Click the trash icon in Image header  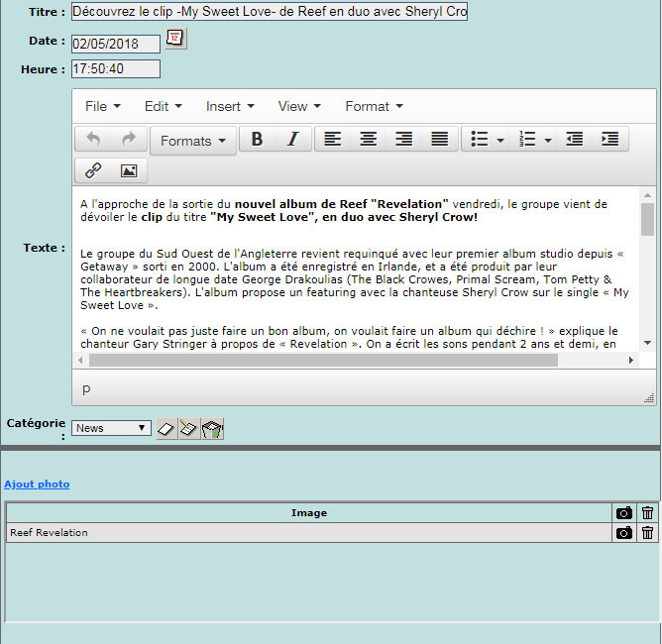pyautogui.click(x=648, y=513)
